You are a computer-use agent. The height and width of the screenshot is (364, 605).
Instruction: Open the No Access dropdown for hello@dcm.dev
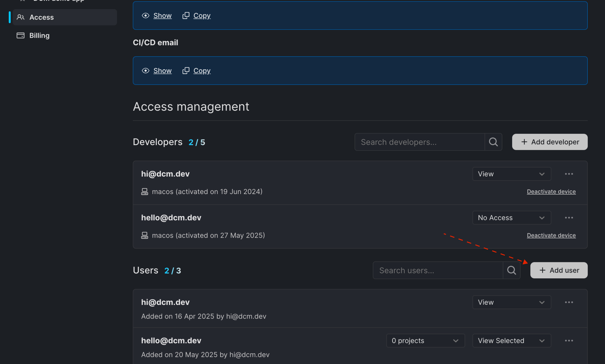point(511,218)
